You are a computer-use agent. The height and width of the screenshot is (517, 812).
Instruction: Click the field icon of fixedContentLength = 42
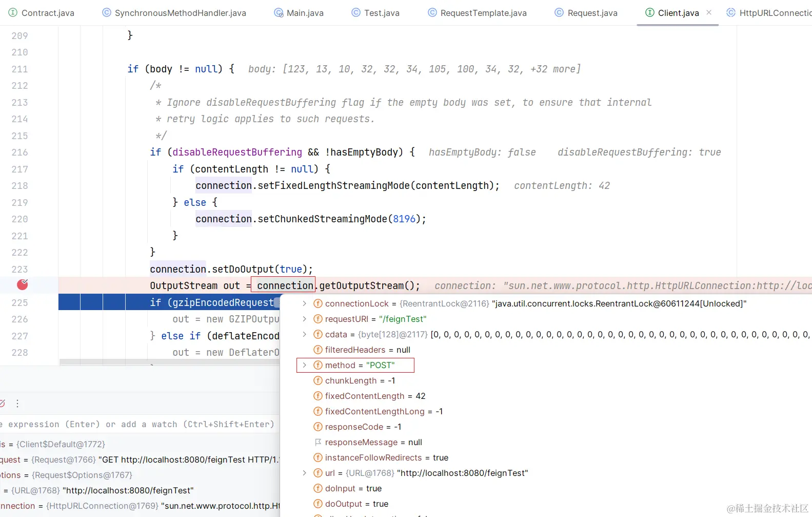tap(318, 396)
